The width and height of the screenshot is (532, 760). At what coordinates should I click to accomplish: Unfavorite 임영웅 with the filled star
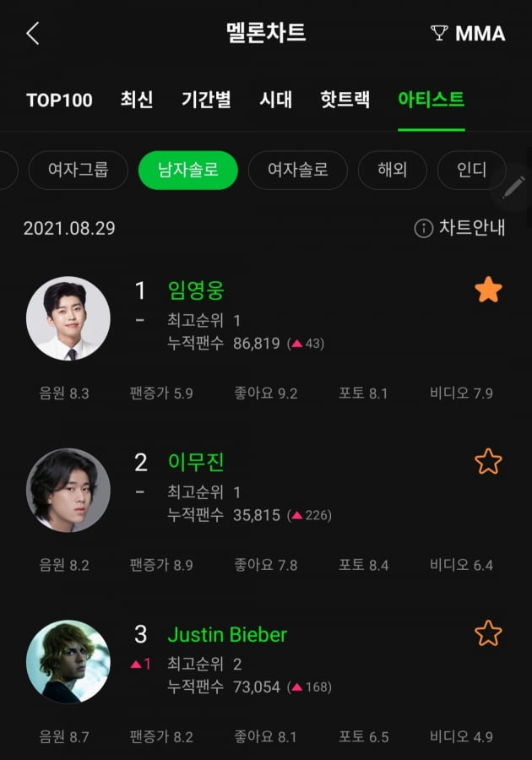(488, 290)
